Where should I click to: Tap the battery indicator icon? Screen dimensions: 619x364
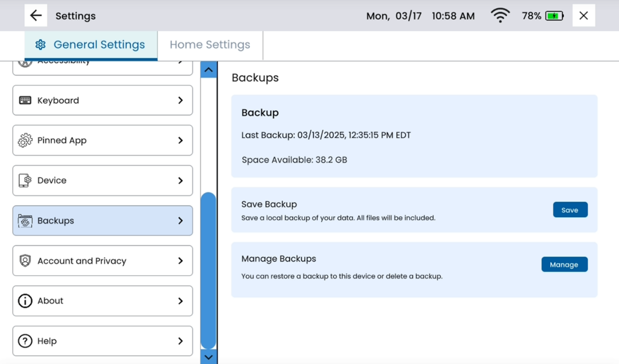(554, 16)
